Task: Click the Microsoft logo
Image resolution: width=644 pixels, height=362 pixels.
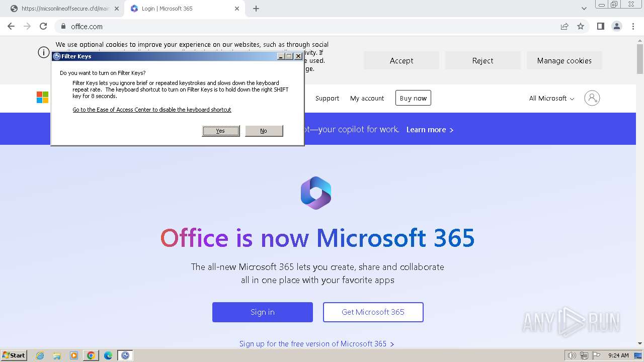Action: coord(42,98)
